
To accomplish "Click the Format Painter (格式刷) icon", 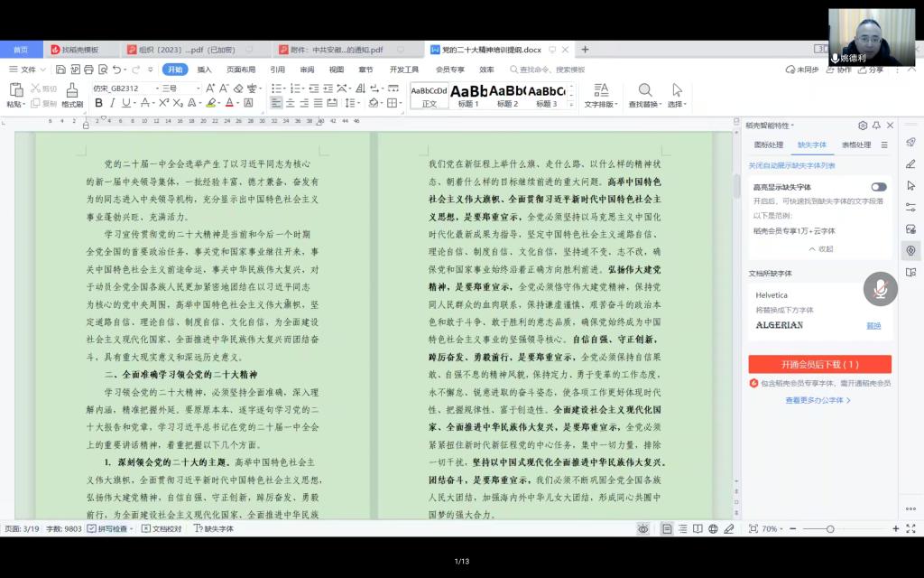I will 72,91.
